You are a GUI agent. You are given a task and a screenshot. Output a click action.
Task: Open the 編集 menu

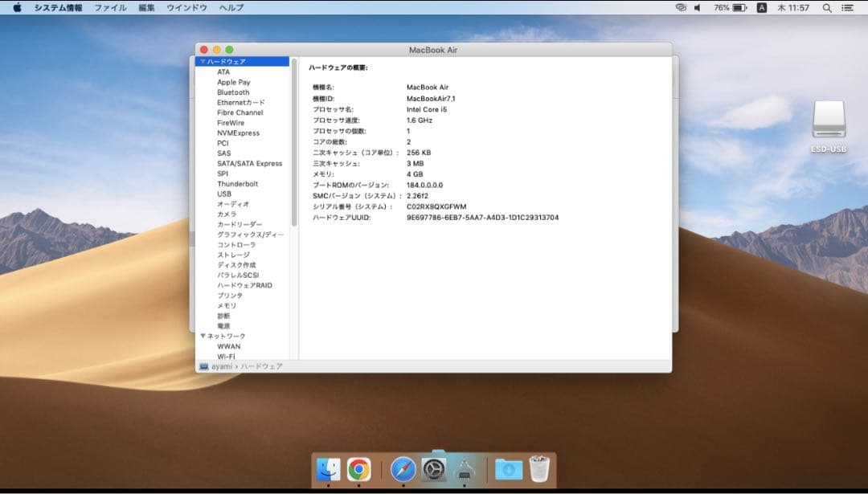[147, 8]
